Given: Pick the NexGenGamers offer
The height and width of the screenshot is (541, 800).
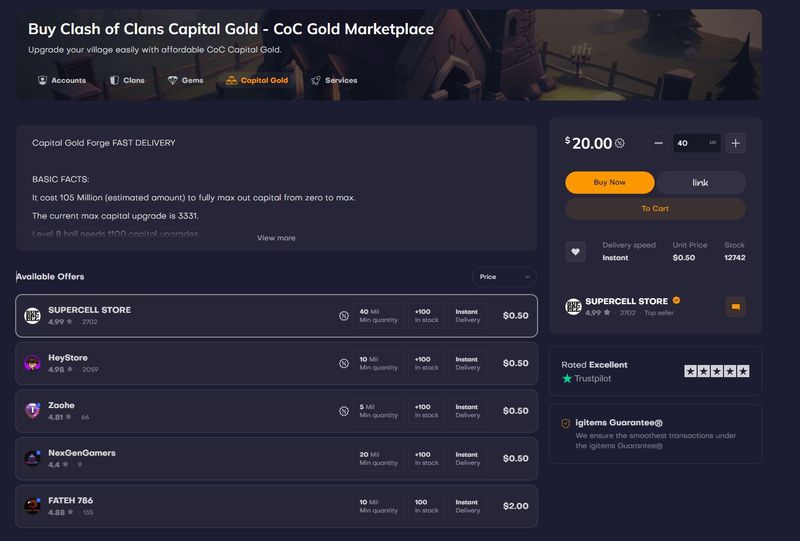Looking at the screenshot, I should point(277,458).
